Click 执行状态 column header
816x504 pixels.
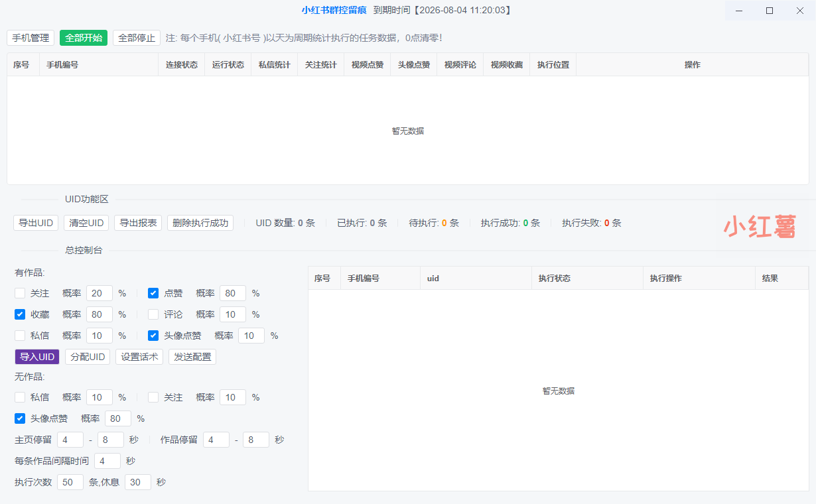tap(588, 279)
